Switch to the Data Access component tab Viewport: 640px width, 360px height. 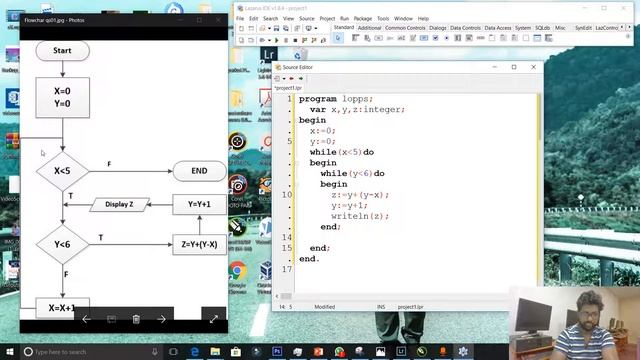point(498,28)
